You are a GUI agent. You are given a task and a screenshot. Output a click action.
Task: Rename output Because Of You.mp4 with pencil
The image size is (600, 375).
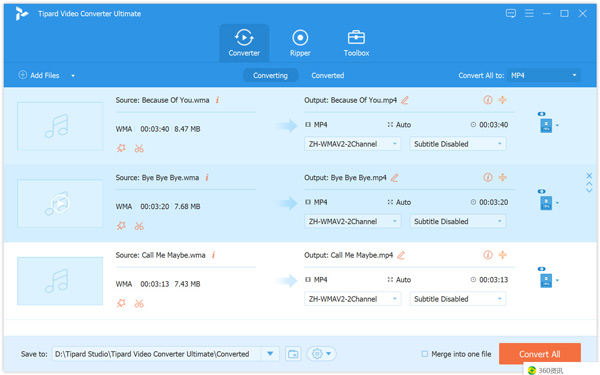[x=405, y=100]
